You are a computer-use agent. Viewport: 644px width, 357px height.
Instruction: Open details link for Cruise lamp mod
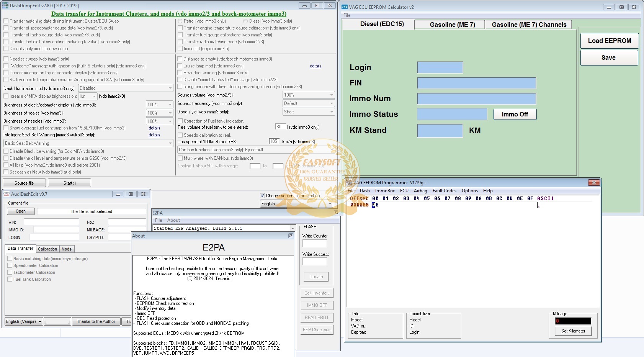[315, 66]
